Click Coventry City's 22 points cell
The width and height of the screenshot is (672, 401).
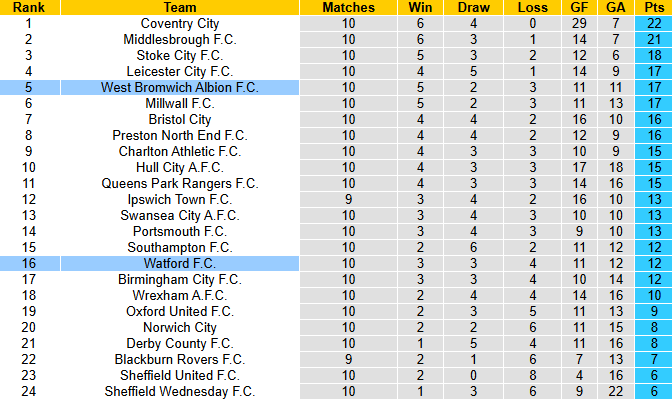pos(653,23)
